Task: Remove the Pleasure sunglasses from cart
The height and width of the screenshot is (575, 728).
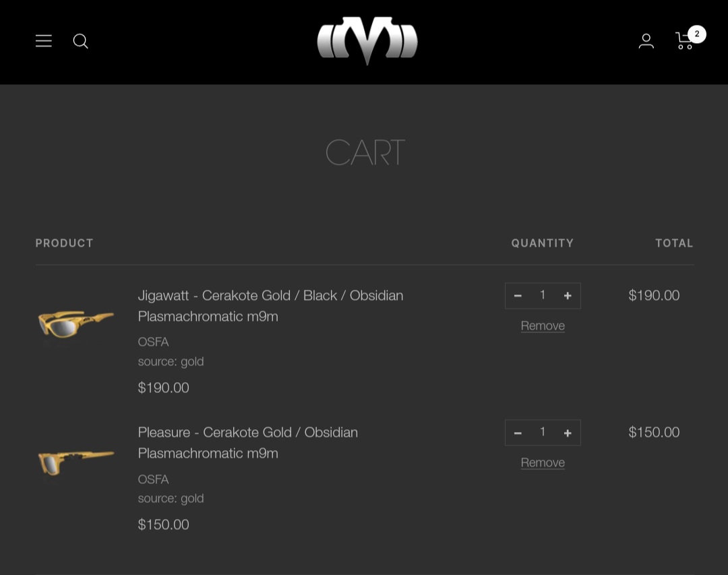Action: 543,462
